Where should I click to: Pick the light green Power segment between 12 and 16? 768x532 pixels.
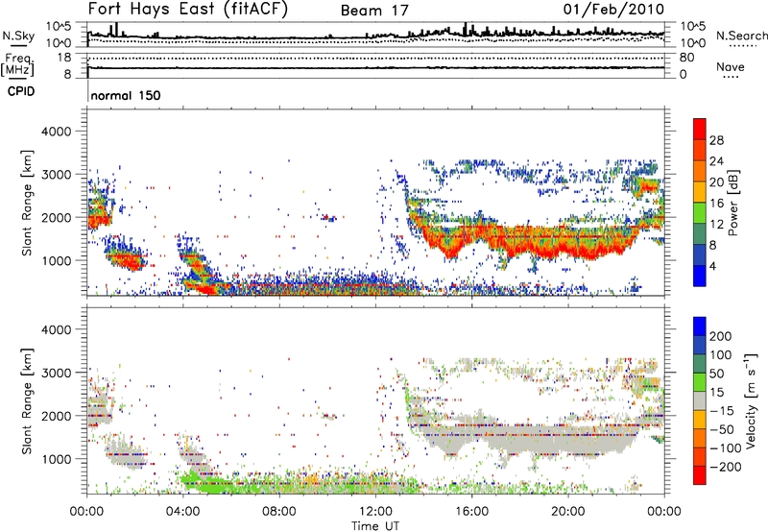pos(700,213)
